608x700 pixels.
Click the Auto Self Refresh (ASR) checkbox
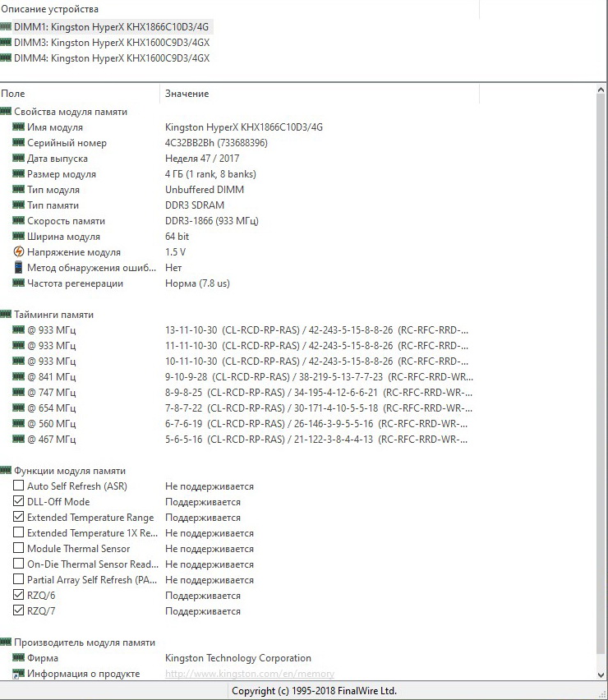click(x=18, y=486)
